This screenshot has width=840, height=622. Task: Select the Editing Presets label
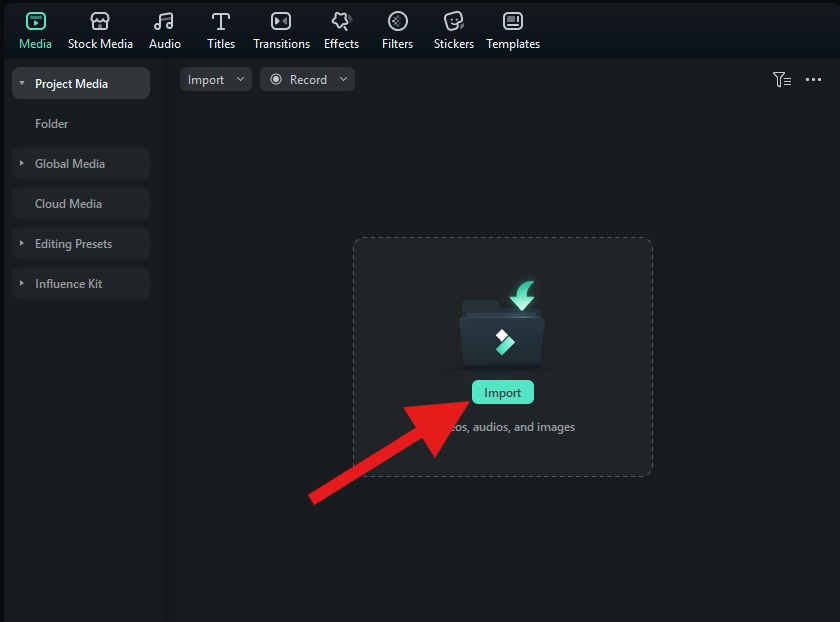[73, 244]
